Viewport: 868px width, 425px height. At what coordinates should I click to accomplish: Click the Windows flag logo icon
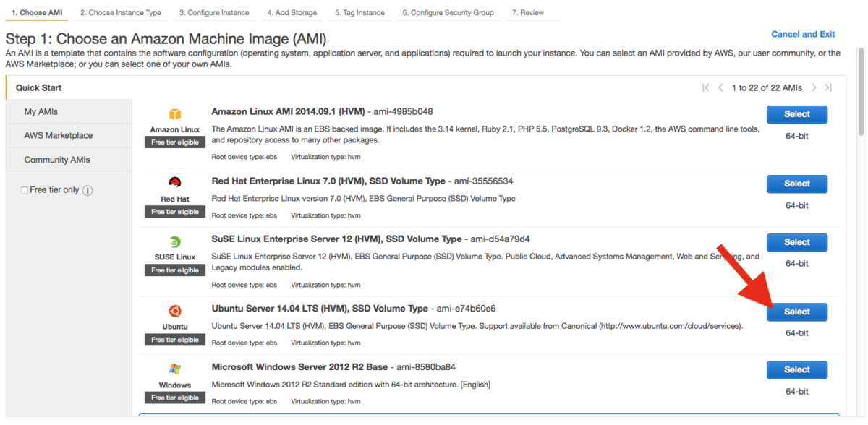[x=174, y=369]
